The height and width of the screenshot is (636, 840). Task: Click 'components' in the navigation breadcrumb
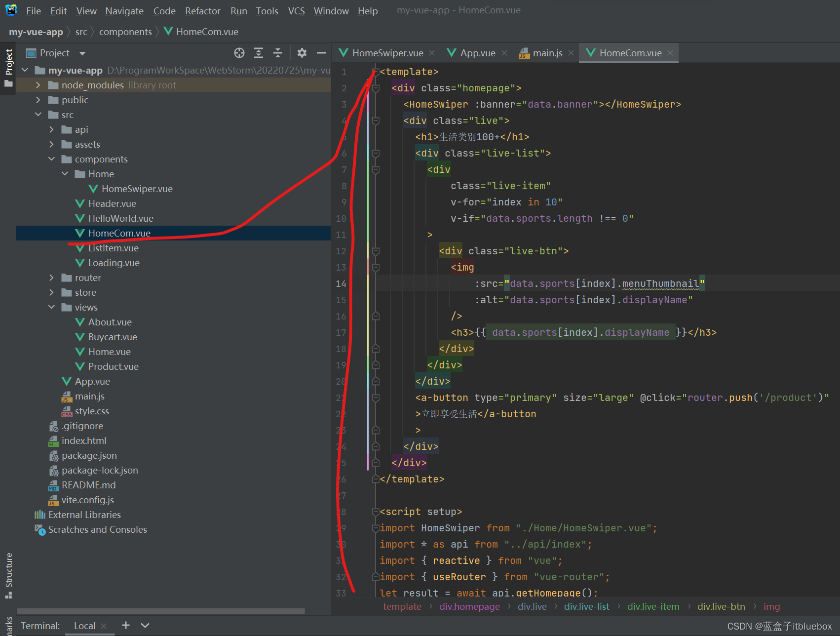[125, 32]
